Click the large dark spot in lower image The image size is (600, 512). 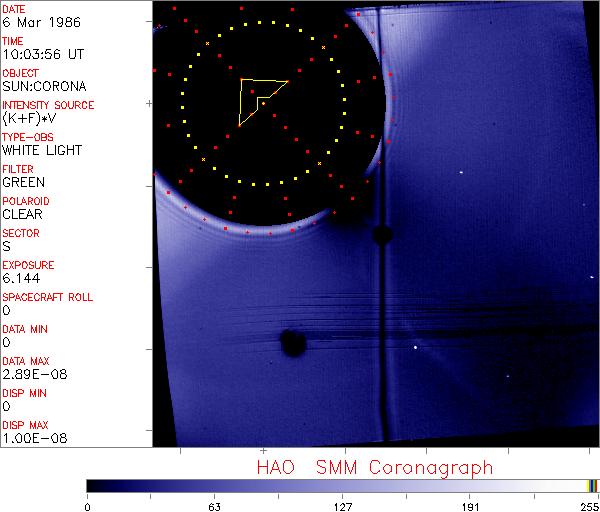tap(293, 343)
